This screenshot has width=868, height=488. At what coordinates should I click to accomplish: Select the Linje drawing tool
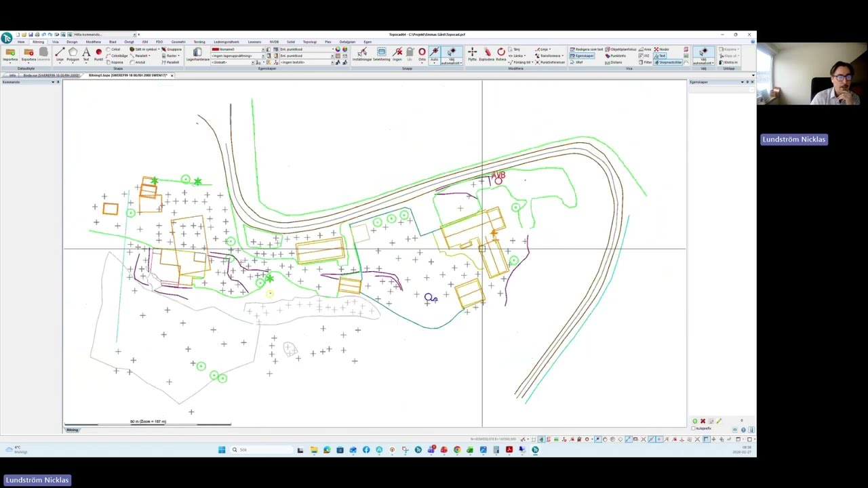pyautogui.click(x=60, y=54)
